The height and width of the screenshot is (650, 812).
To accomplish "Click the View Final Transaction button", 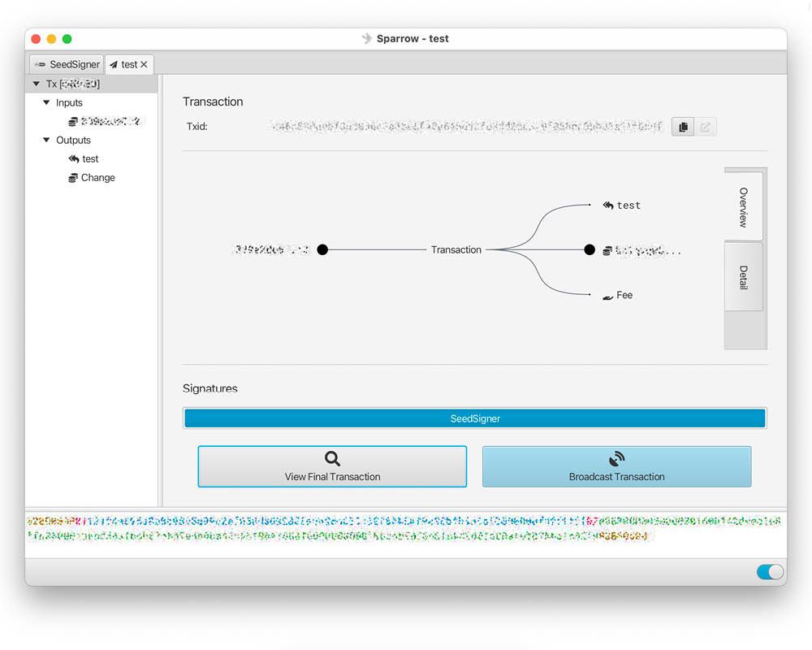I will pos(332,466).
